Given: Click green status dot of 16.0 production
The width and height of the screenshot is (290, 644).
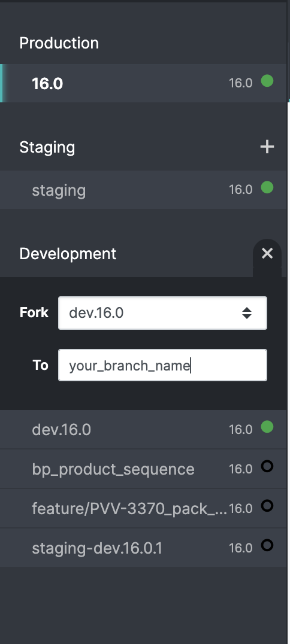Looking at the screenshot, I should (x=267, y=81).
